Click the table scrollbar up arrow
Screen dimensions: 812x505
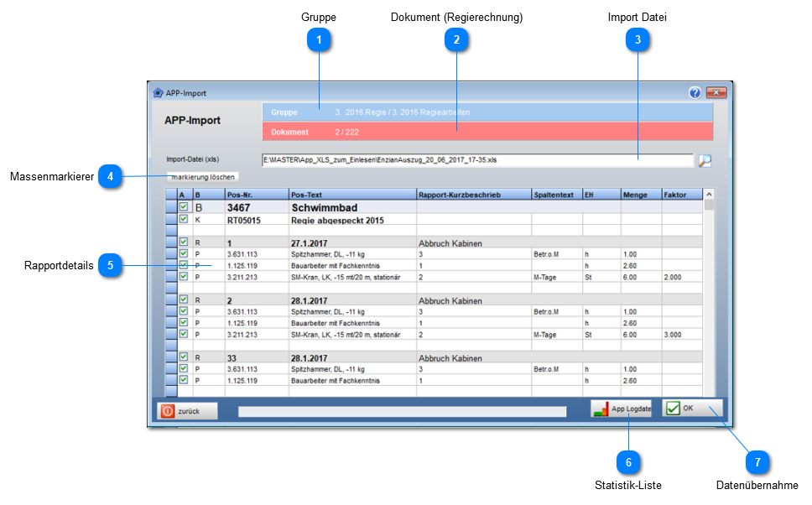(709, 195)
